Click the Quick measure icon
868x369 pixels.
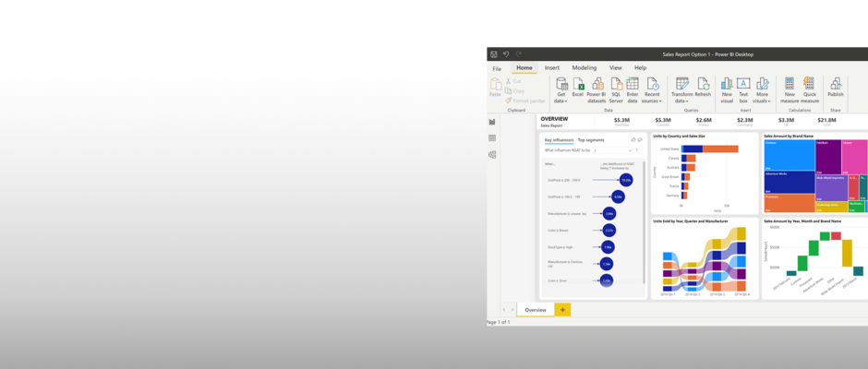[x=809, y=90]
